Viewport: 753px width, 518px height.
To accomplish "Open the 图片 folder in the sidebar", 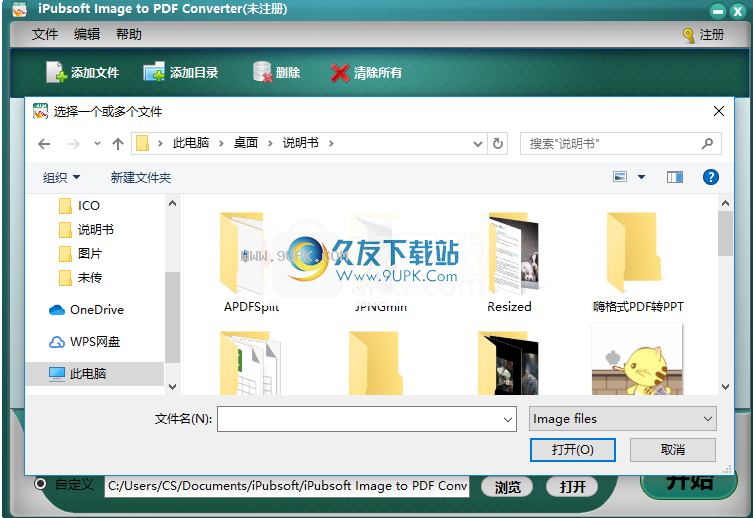I will pos(80,253).
